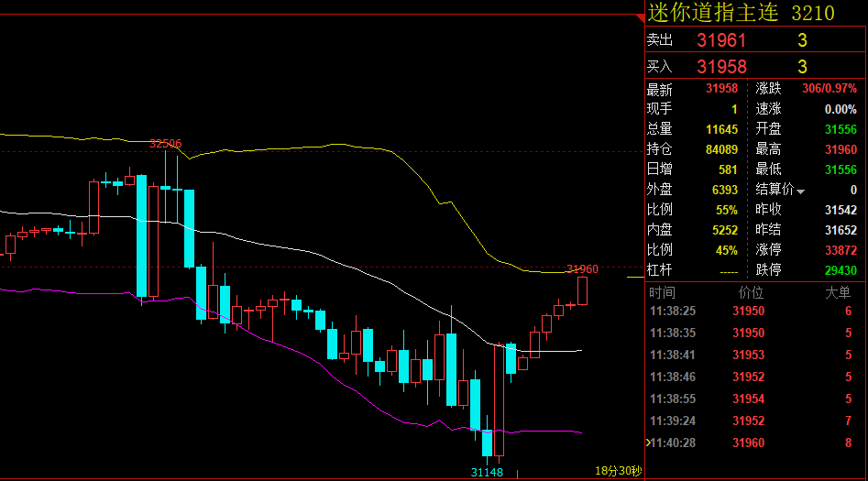868x481 pixels.
Task: Click the 卖出 quantity 3
Action: point(802,40)
